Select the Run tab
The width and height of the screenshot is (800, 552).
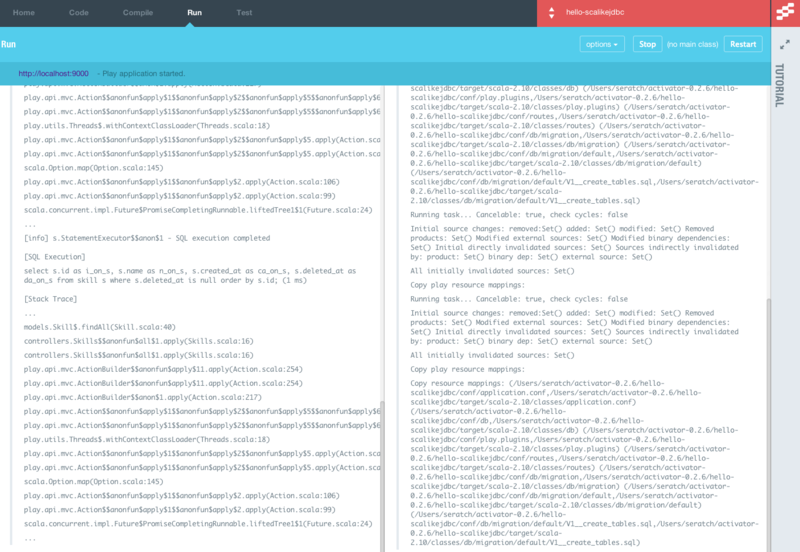pos(194,12)
